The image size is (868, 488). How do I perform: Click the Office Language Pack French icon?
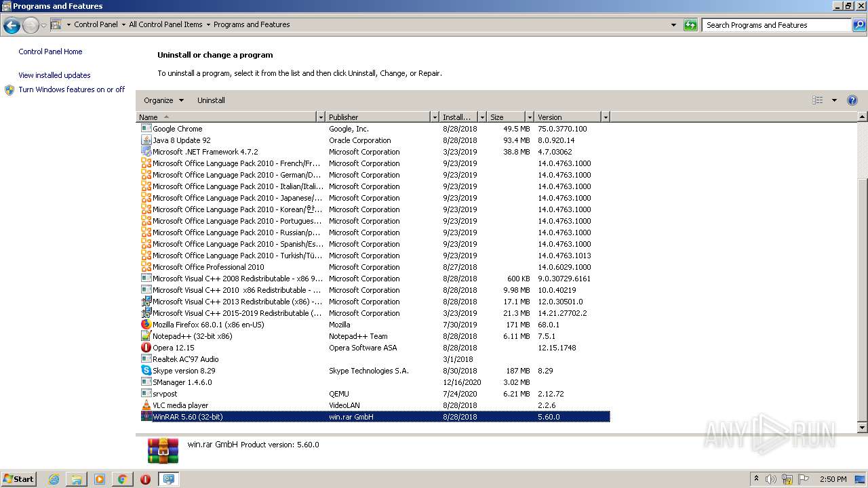coord(146,163)
